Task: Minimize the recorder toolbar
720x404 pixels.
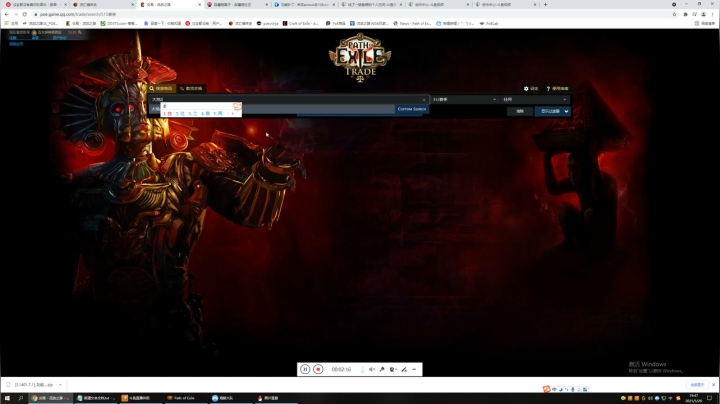Action: [x=414, y=369]
